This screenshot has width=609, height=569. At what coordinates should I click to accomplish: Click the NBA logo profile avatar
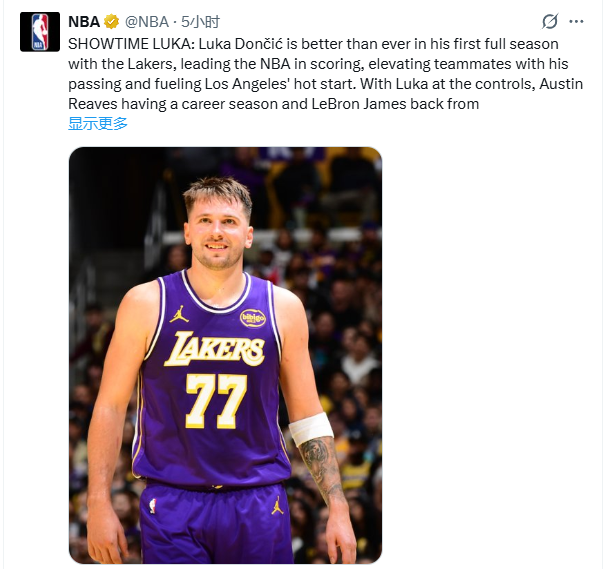coord(39,32)
